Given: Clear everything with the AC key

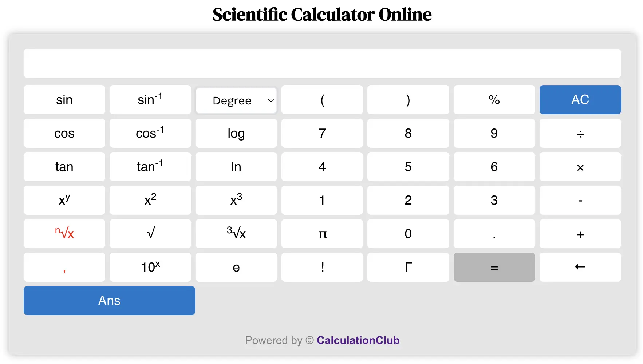Looking at the screenshot, I should point(580,100).
